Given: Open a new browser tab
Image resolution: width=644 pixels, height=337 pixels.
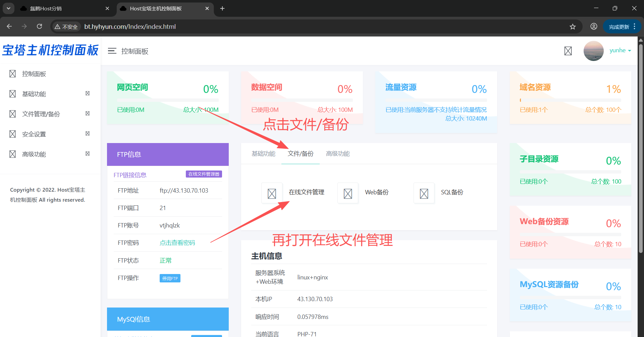Looking at the screenshot, I should (x=222, y=8).
